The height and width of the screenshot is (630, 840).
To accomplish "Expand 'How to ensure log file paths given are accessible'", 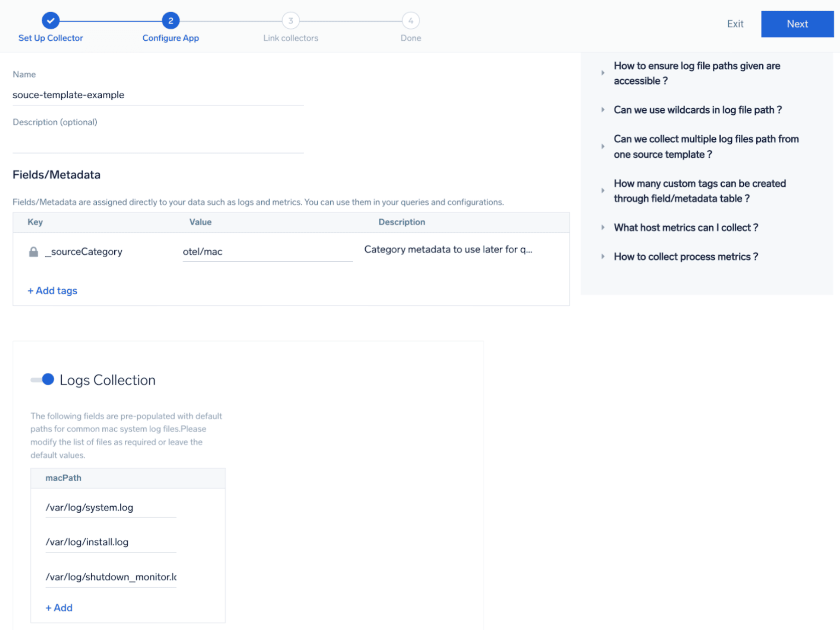I will tap(603, 73).
